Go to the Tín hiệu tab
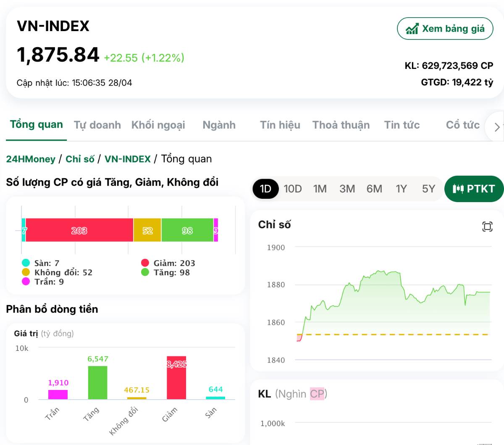This screenshot has width=504, height=445. tap(280, 125)
